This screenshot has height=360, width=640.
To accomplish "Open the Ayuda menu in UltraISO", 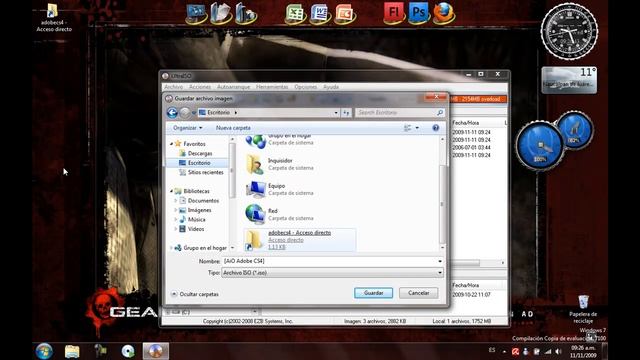I will [331, 87].
